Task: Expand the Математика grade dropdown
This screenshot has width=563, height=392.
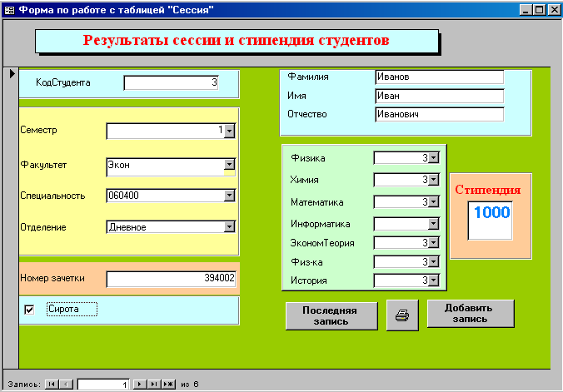Action: click(434, 201)
